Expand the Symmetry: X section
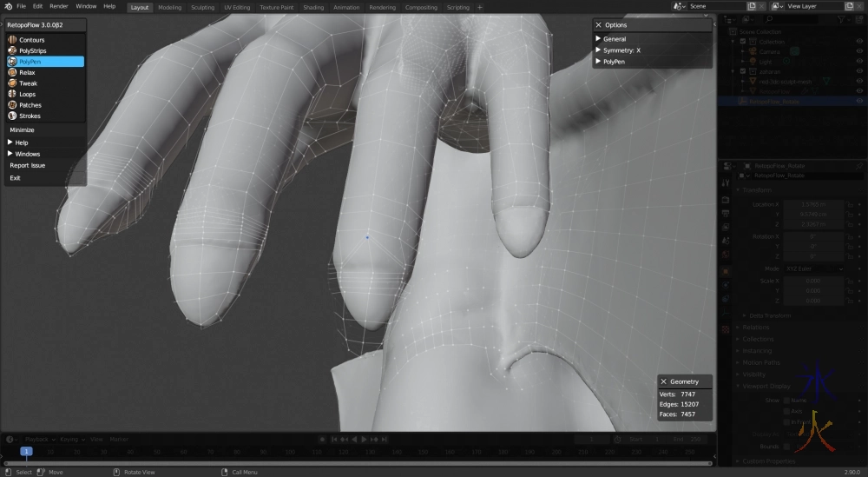 (621, 50)
